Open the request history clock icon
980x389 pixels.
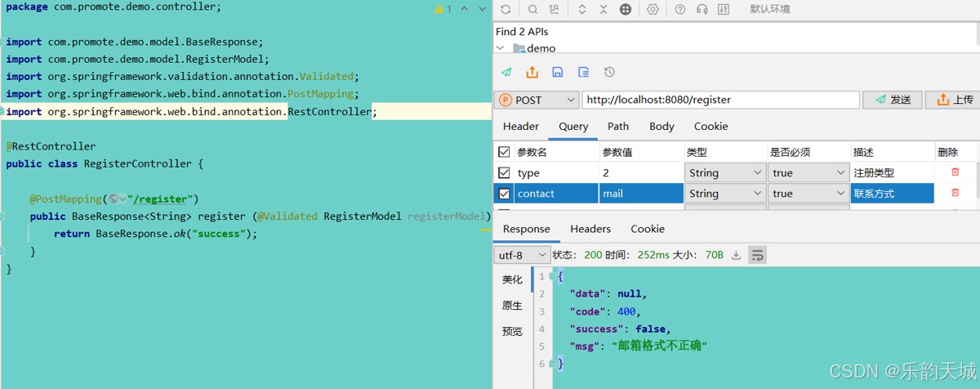click(609, 72)
